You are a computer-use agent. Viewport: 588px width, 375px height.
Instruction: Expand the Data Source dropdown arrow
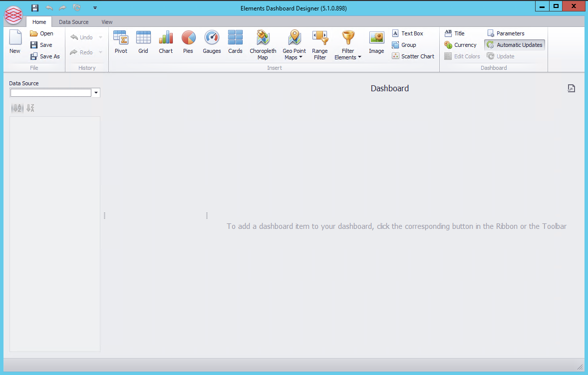(x=96, y=93)
